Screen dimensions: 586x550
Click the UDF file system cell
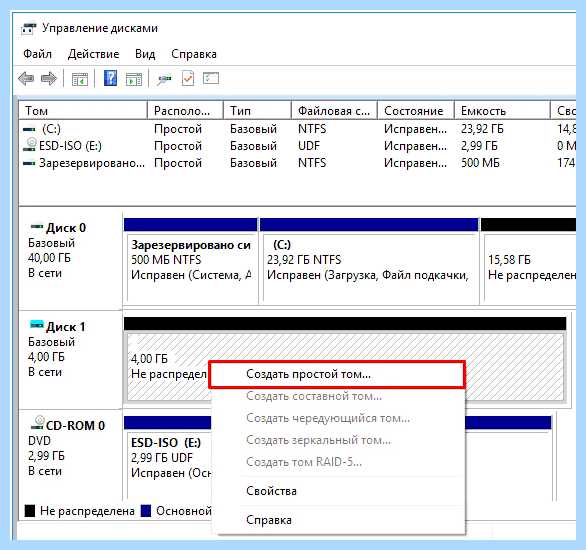click(x=309, y=146)
